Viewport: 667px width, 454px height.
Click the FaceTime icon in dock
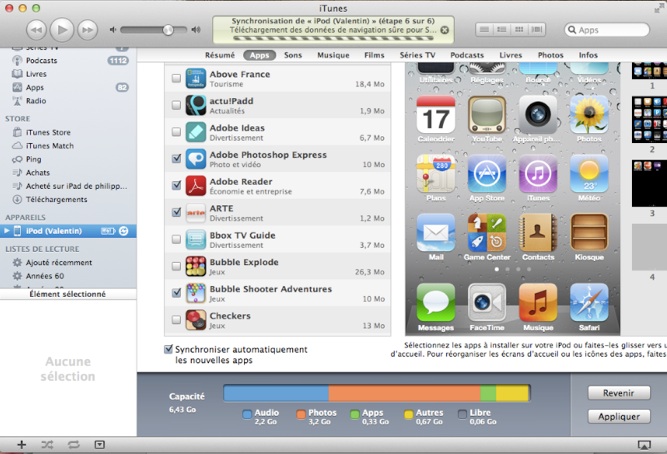(x=487, y=303)
